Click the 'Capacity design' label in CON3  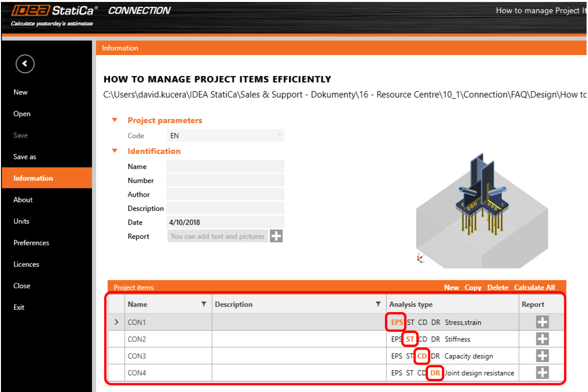[x=469, y=356]
